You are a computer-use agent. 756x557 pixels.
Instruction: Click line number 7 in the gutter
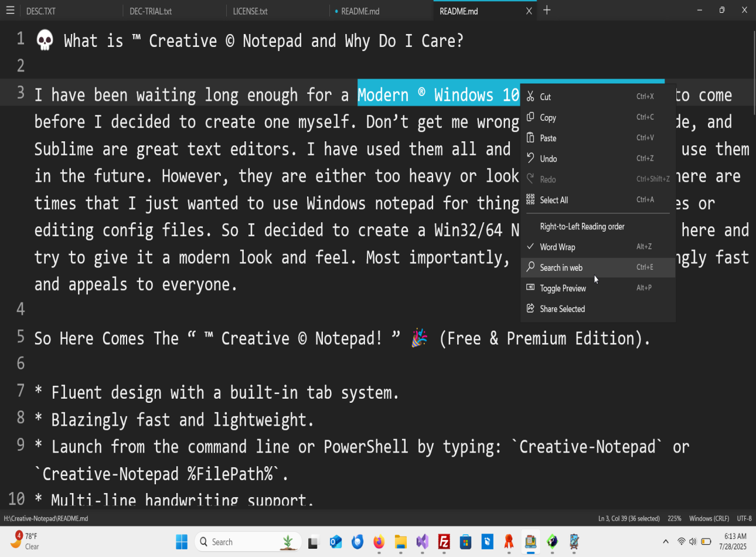point(21,390)
